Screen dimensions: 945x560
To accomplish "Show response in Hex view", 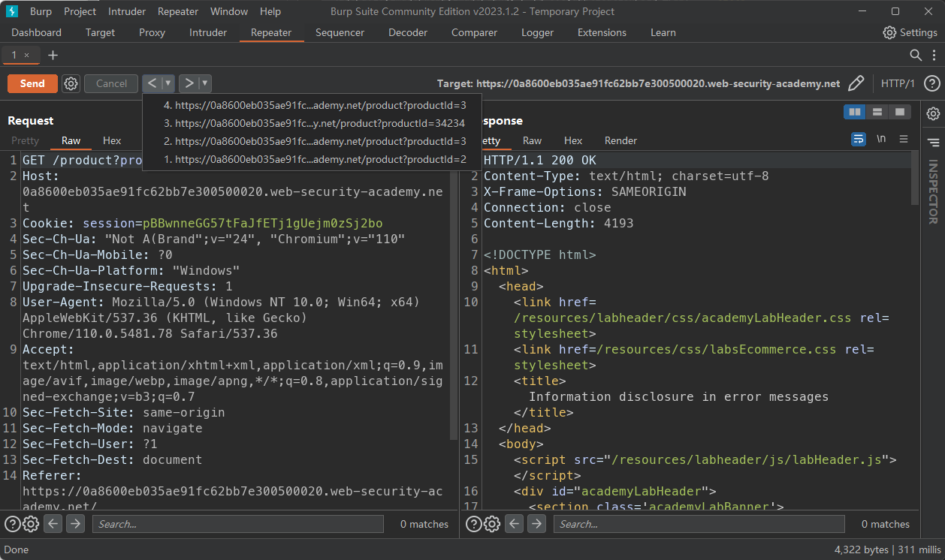I will (x=573, y=140).
